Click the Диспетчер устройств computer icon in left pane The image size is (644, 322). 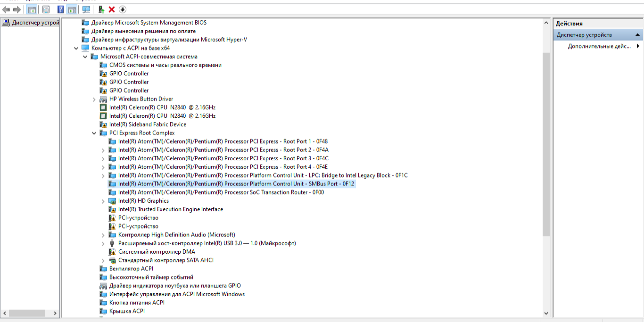point(7,23)
